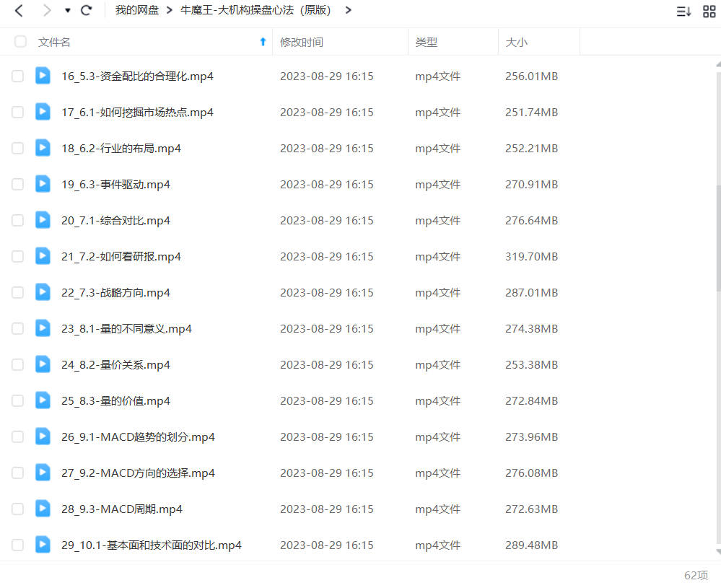This screenshot has width=721, height=588.
Task: Check the box for 26_9.1-MACD趋势的划分.mp4
Action: [x=17, y=436]
